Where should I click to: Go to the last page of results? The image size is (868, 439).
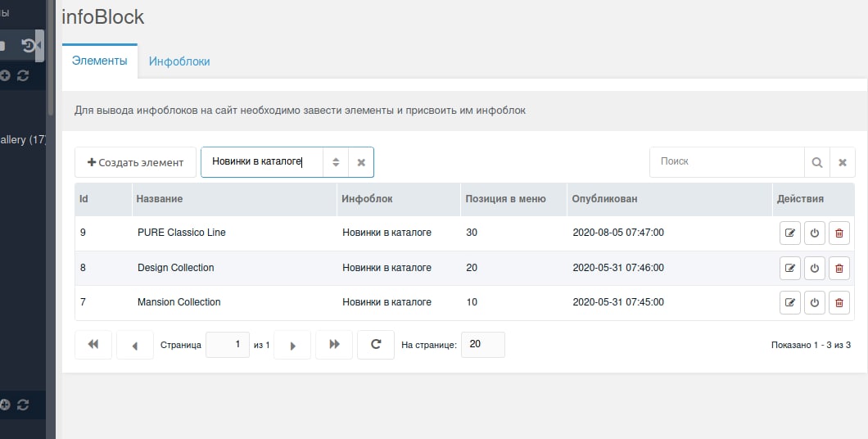click(334, 344)
